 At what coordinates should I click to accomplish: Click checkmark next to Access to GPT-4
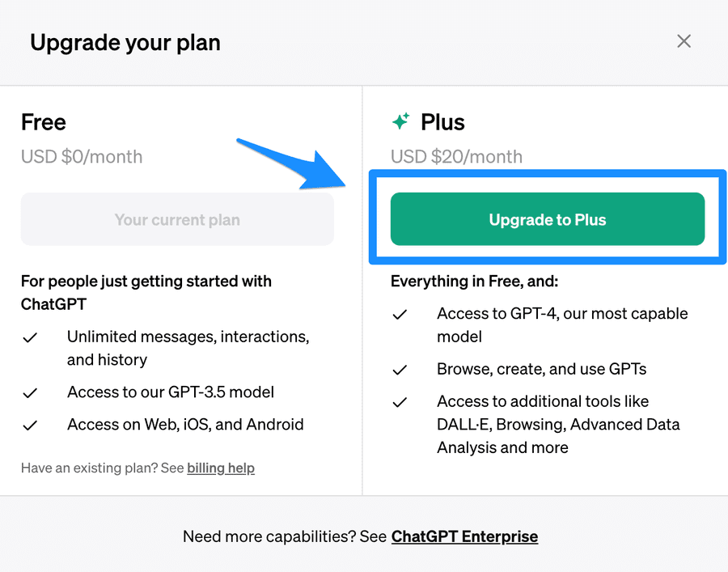point(400,315)
